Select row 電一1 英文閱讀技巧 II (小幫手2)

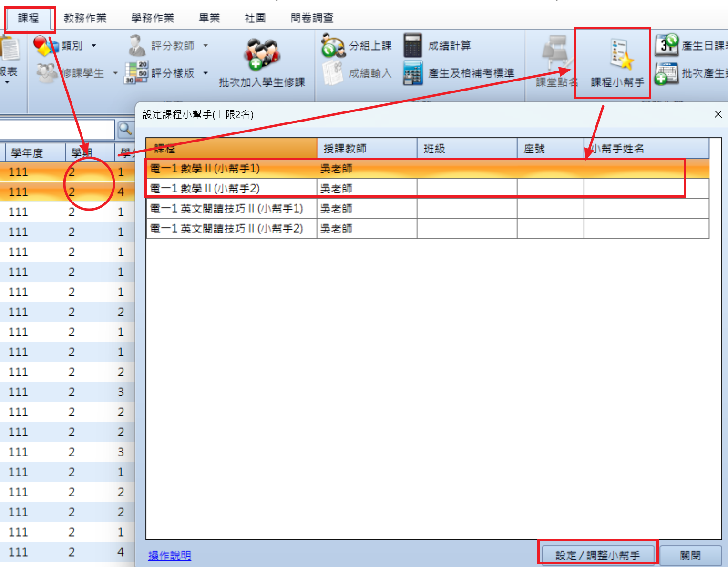[x=428, y=229]
